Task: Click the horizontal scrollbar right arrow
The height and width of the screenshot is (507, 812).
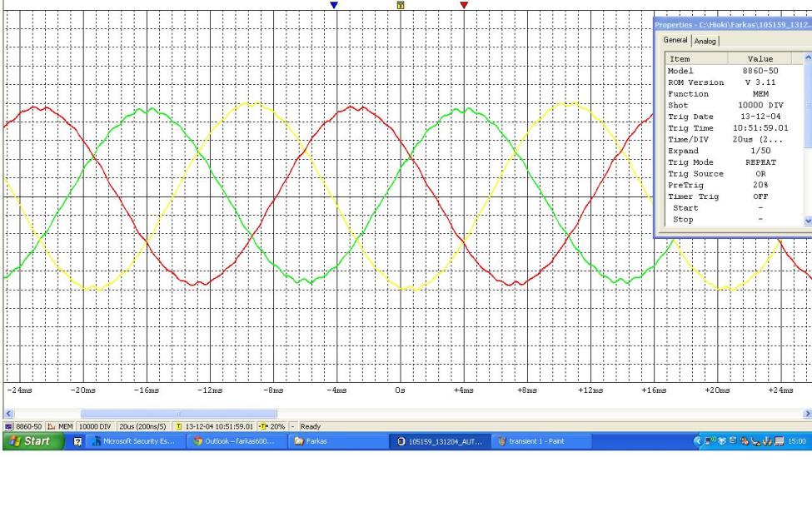Action: 807,413
